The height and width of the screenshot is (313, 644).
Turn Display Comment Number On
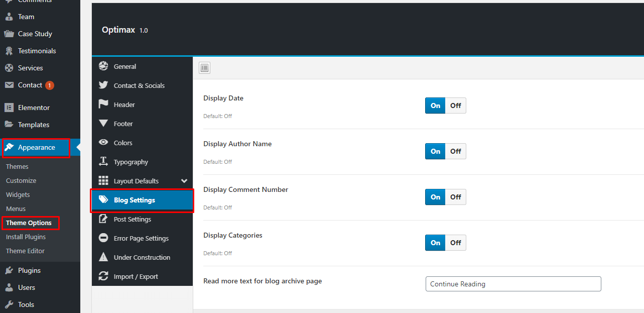(435, 197)
